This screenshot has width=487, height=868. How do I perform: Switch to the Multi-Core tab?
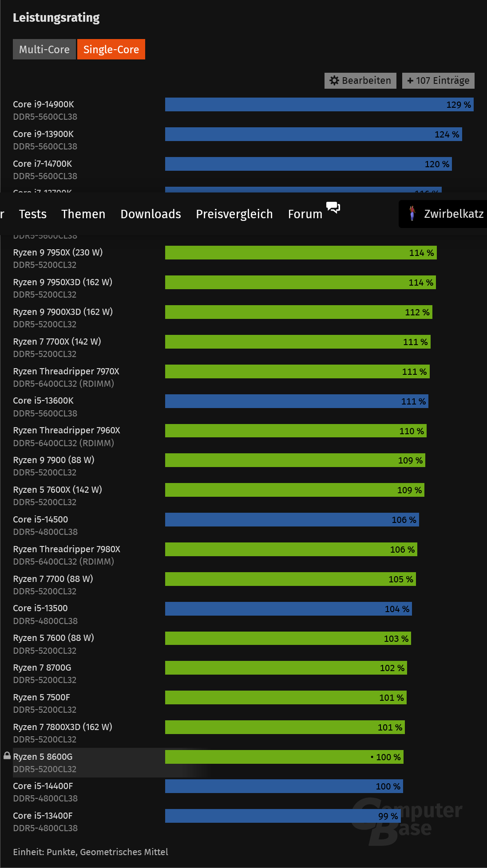[x=44, y=49]
